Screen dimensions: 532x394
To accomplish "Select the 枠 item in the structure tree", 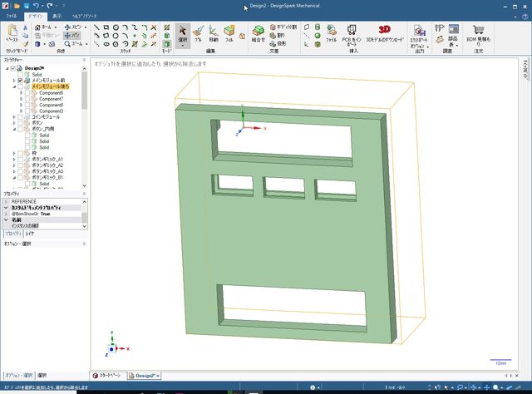I will point(34,153).
